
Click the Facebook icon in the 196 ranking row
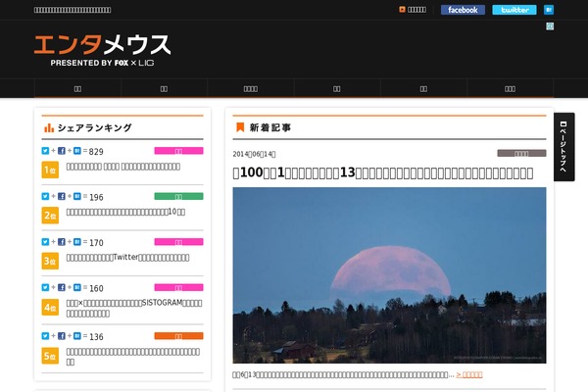(62, 196)
